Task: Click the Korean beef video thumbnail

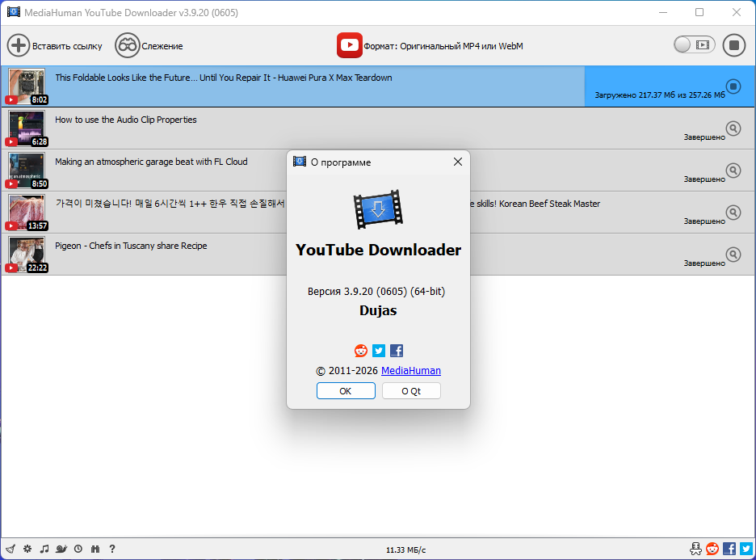Action: (27, 213)
